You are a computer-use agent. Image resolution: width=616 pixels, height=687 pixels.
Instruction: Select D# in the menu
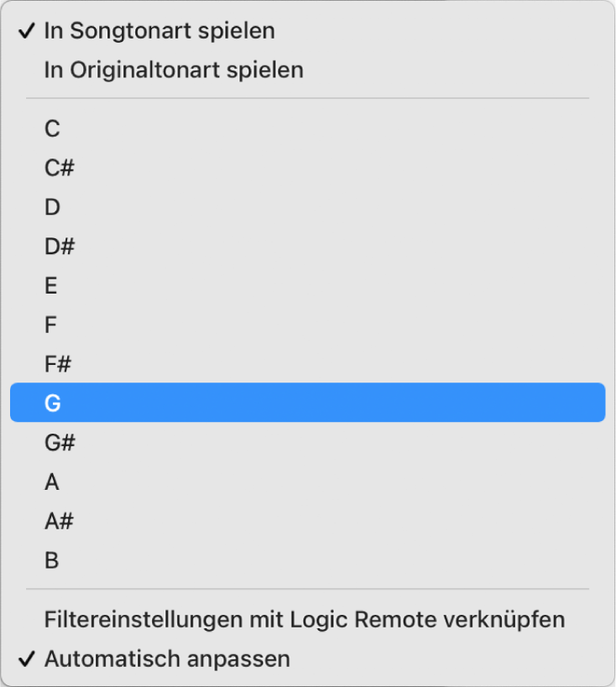click(59, 247)
